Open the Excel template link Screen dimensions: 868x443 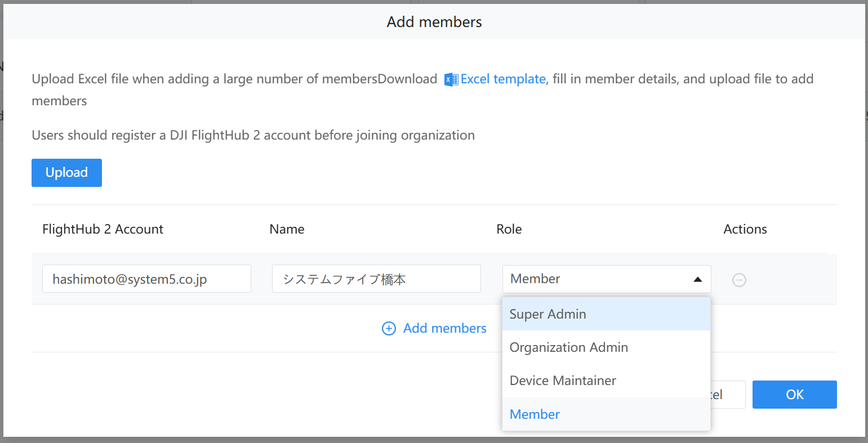point(503,79)
